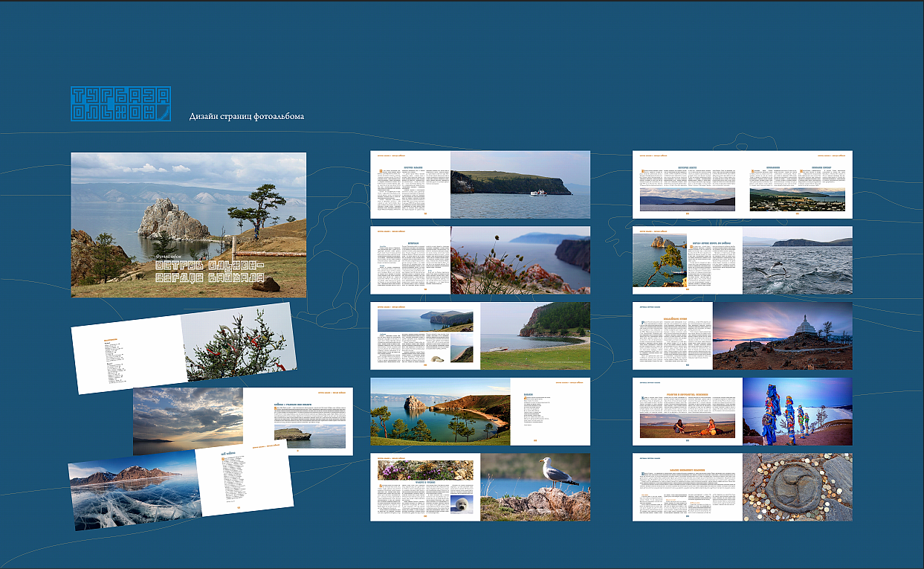Screen dimensions: 924x569
Task: Click the cover title "Остров Ольхон — сердце Байкала"
Action: [210, 271]
